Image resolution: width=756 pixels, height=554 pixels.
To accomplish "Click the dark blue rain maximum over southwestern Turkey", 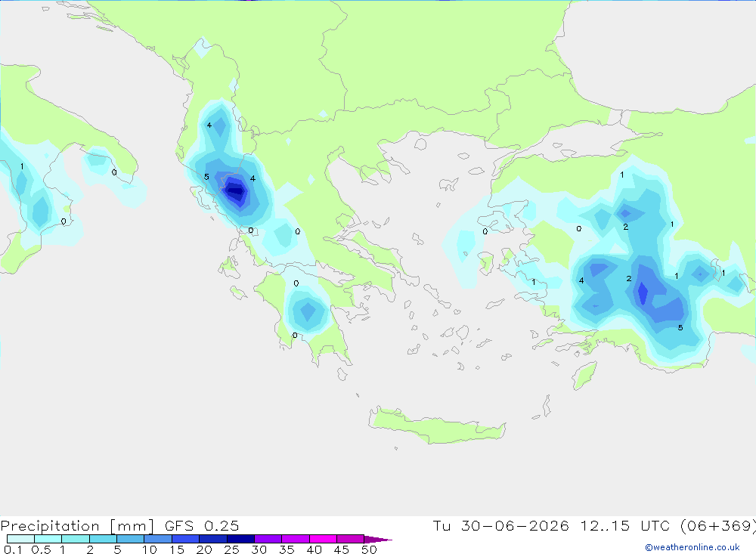I will [x=643, y=292].
